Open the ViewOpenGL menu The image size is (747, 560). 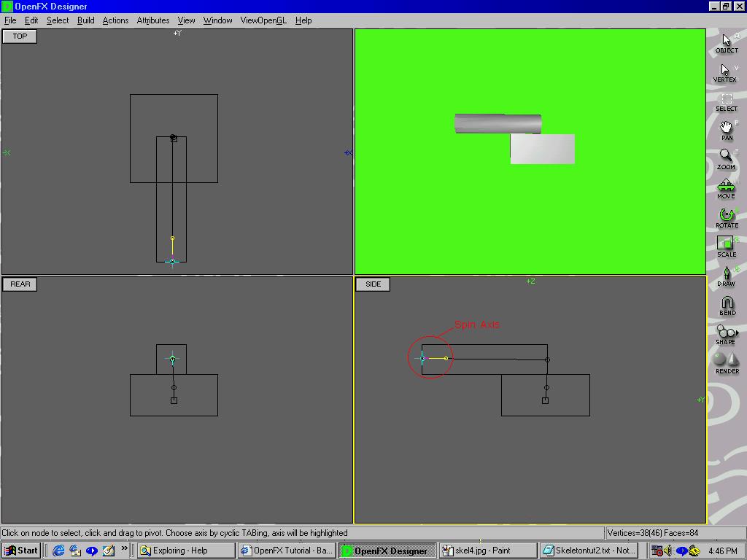click(263, 20)
